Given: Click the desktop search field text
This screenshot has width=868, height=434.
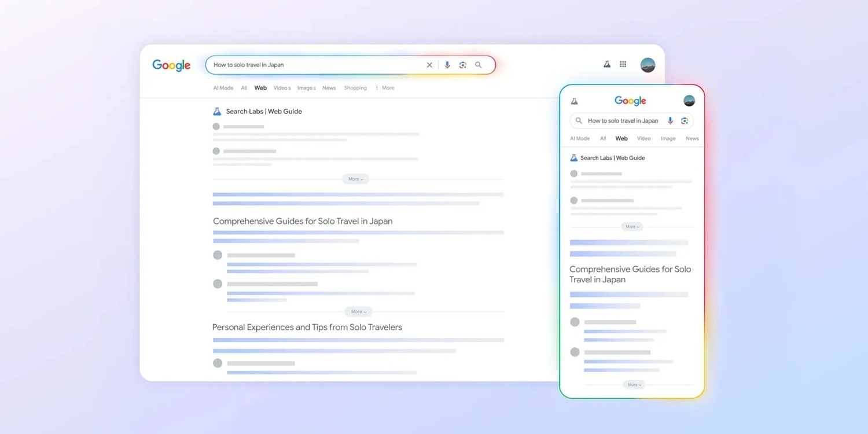Looking at the screenshot, I should click(x=249, y=65).
